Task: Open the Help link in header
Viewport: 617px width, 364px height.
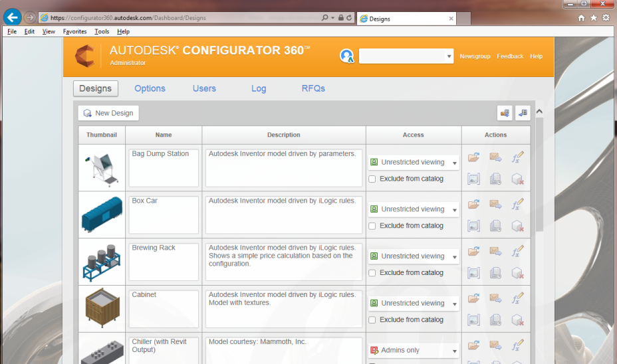Action: tap(536, 56)
